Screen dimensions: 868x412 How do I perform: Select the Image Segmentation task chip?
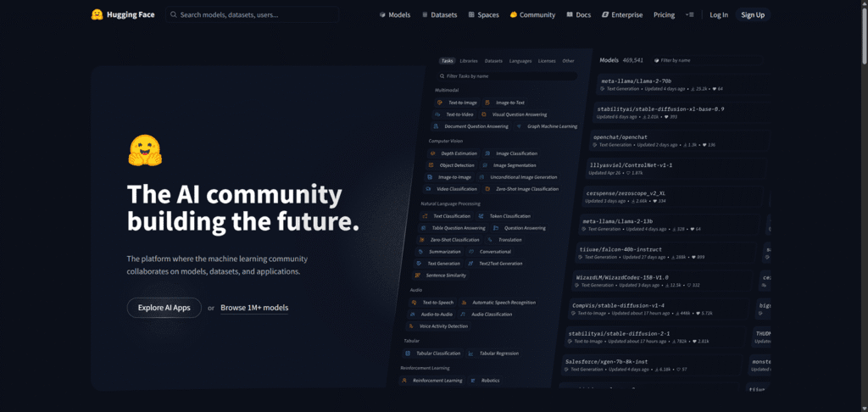(x=509, y=165)
